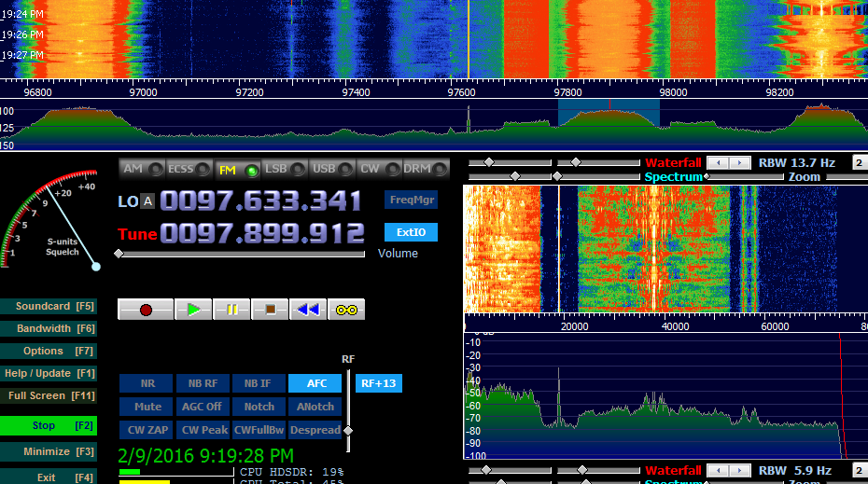Viewport: 868px width, 484px height.
Task: Select USB demodulation mode
Action: point(332,169)
